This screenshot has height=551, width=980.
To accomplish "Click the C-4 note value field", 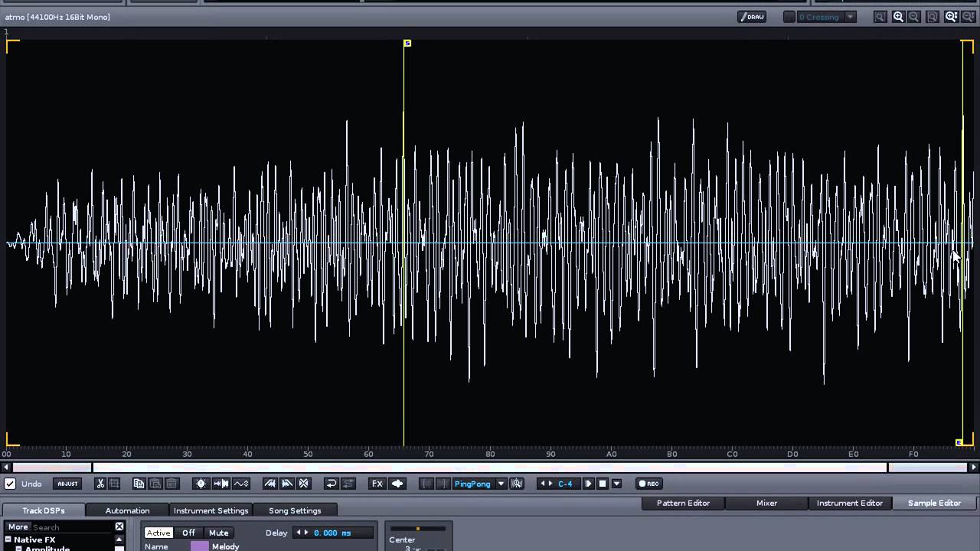I will pyautogui.click(x=567, y=484).
